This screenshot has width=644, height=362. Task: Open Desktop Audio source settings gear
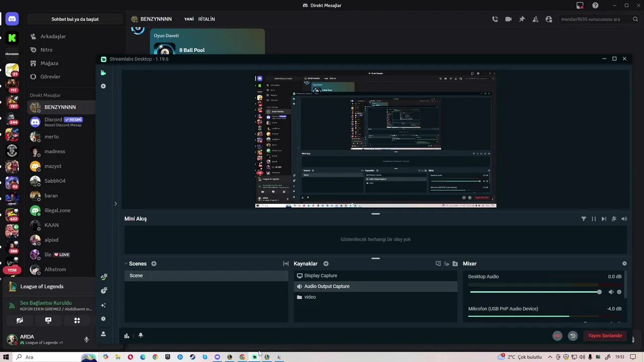coord(619,292)
